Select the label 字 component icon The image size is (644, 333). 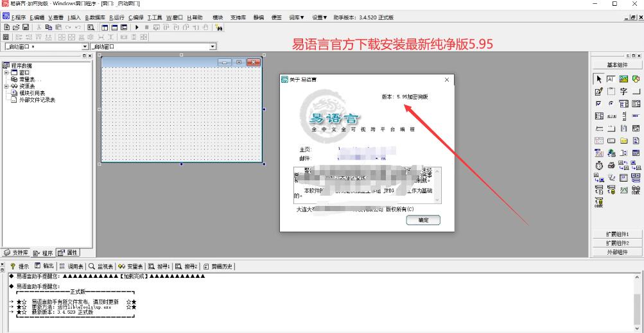623,91
